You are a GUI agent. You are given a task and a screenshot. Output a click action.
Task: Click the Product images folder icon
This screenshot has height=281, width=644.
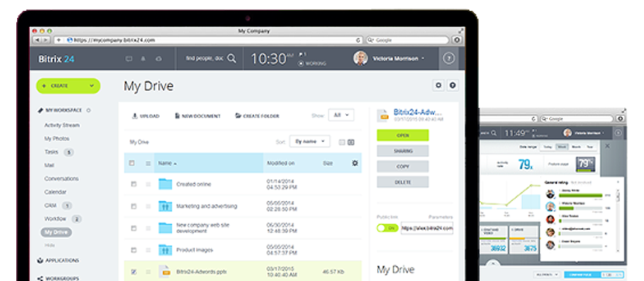[165, 250]
